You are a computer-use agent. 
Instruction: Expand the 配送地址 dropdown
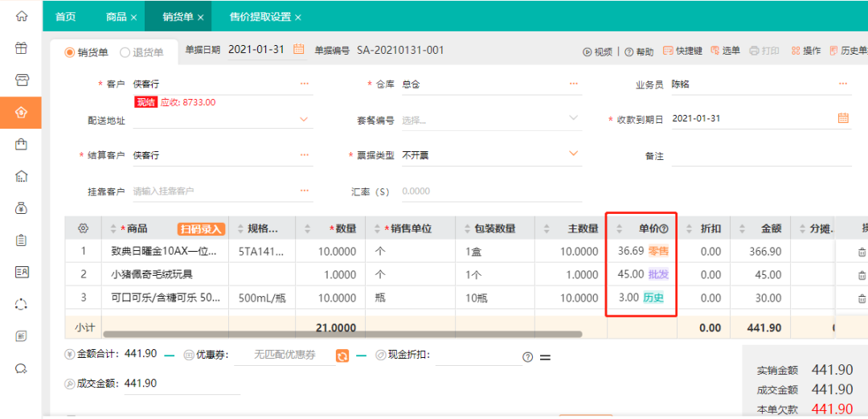click(x=305, y=119)
